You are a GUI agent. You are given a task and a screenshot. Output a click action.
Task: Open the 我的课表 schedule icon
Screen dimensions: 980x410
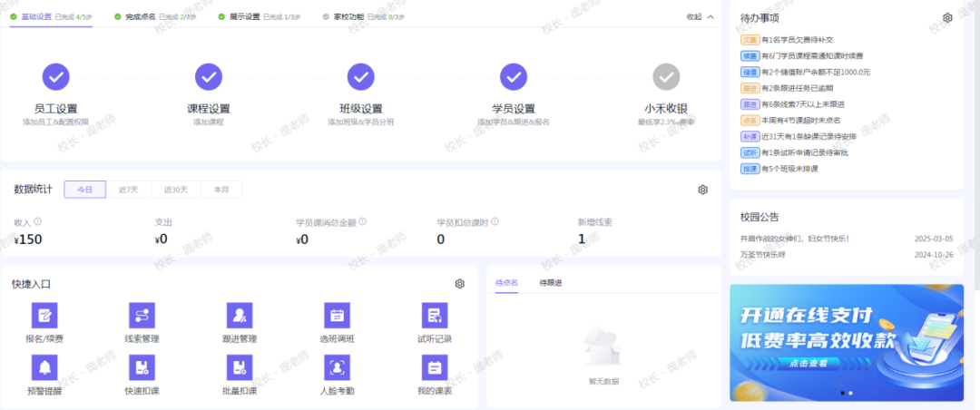435,366
